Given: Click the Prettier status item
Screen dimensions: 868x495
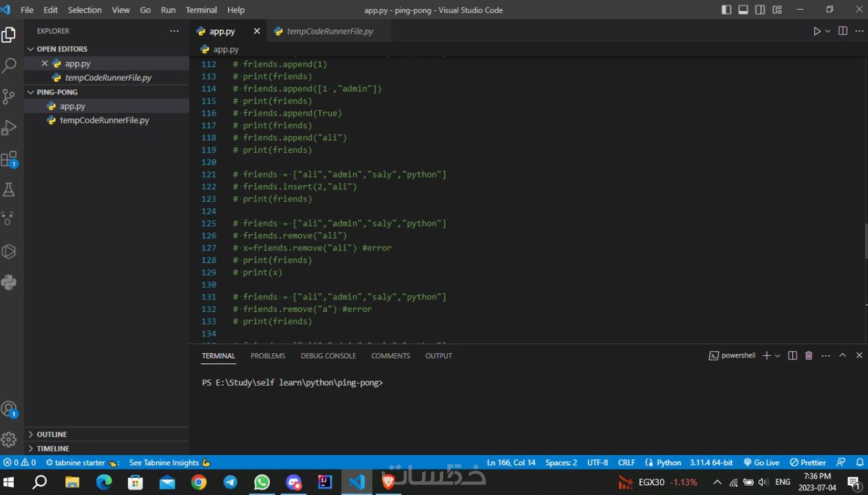Looking at the screenshot, I should pos(808,462).
